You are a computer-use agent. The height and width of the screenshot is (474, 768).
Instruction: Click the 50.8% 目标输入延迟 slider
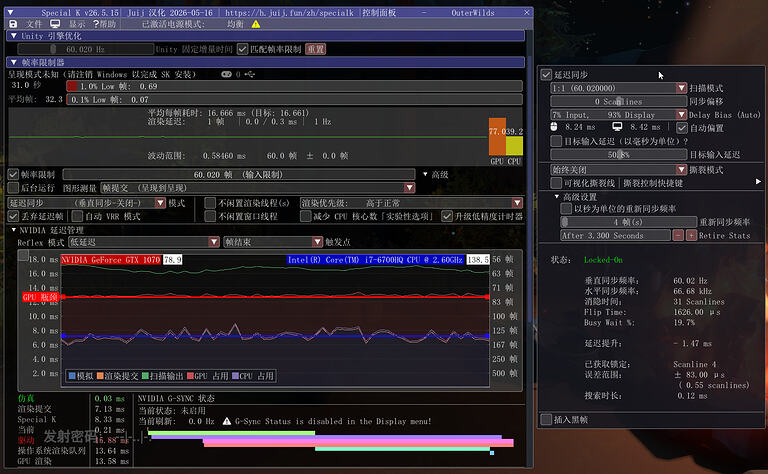(x=618, y=155)
